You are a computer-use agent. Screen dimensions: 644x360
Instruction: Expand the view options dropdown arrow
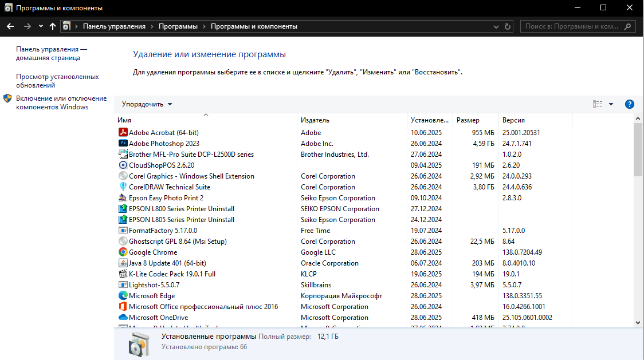[x=611, y=104]
